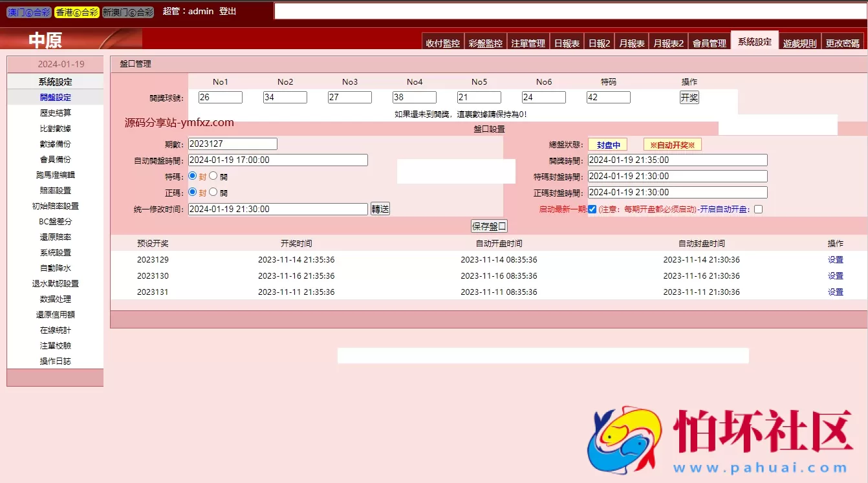
Task: Open 賠率設置 from the sidebar
Action: [x=55, y=190]
